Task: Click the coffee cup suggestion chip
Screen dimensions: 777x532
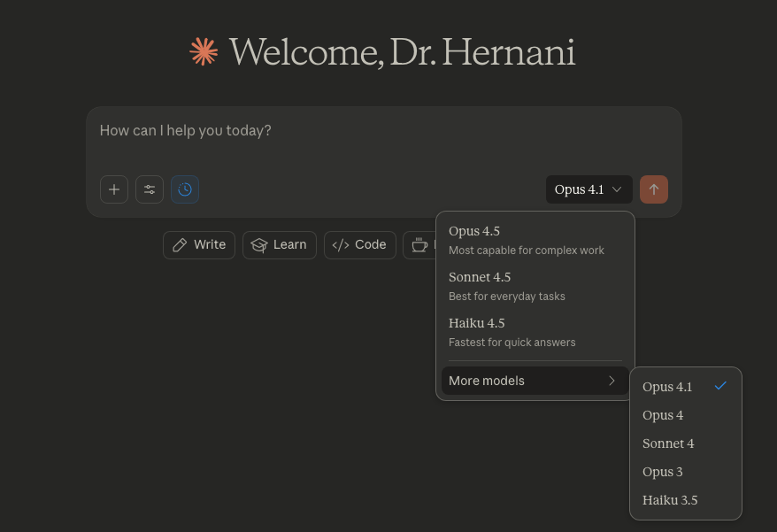Action: pos(419,245)
